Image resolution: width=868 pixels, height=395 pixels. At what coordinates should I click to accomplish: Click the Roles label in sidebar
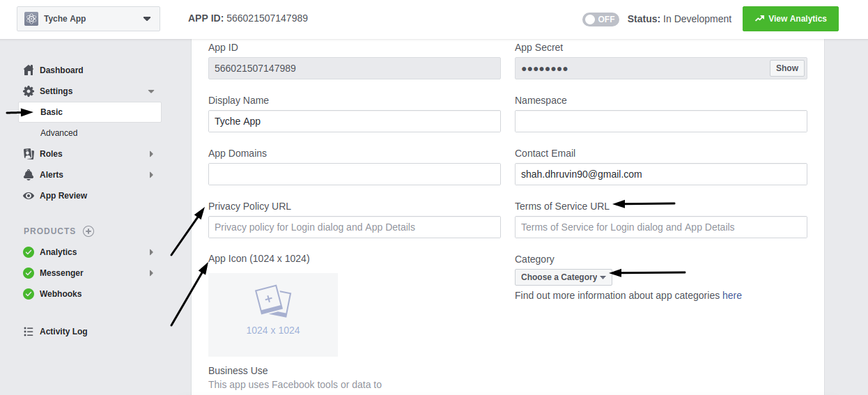[x=51, y=154]
